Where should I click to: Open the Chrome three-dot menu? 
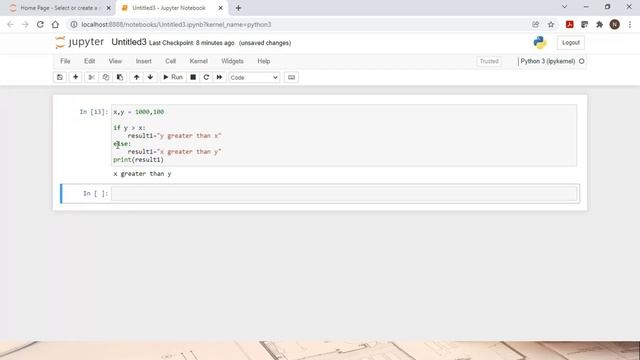pyautogui.click(x=630, y=25)
